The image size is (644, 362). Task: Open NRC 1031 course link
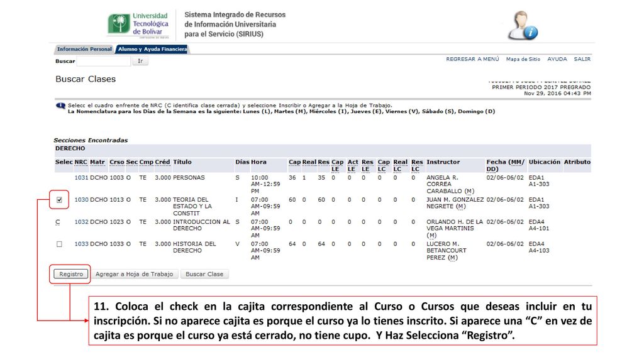click(x=81, y=178)
